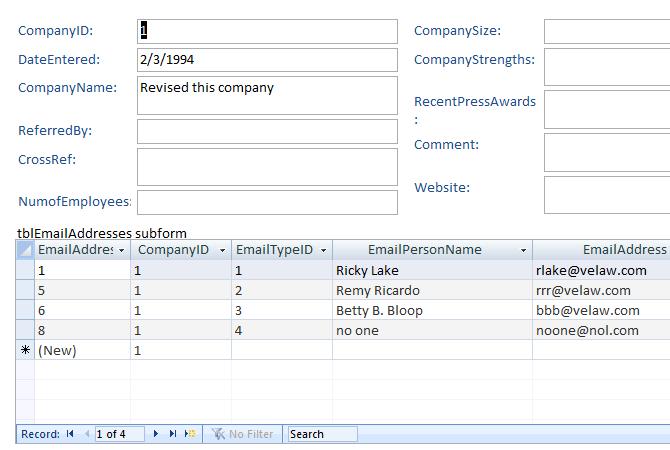Screen dimensions: 670x450
Task: Open EmailAddressID column dropdown arrow
Action: tap(122, 250)
